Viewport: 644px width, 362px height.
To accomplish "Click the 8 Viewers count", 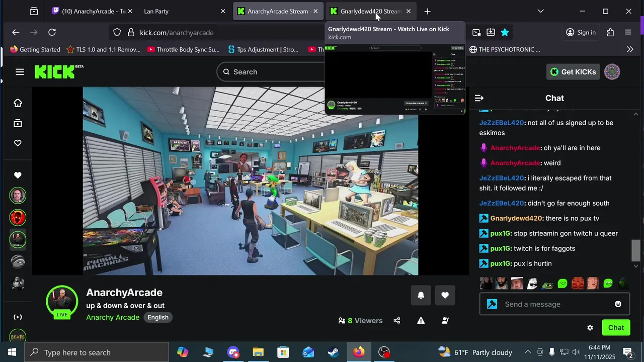I will pyautogui.click(x=360, y=321).
